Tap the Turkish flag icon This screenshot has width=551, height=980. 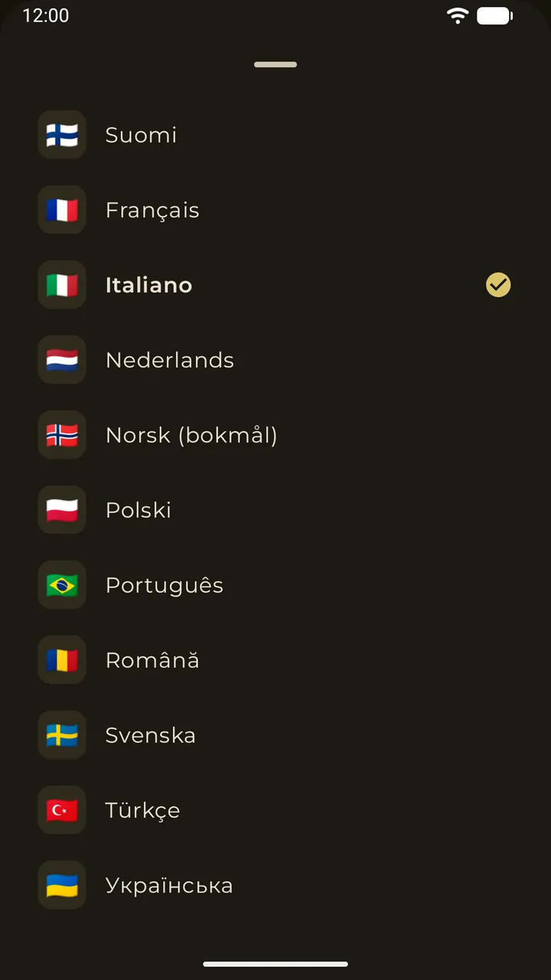point(62,810)
